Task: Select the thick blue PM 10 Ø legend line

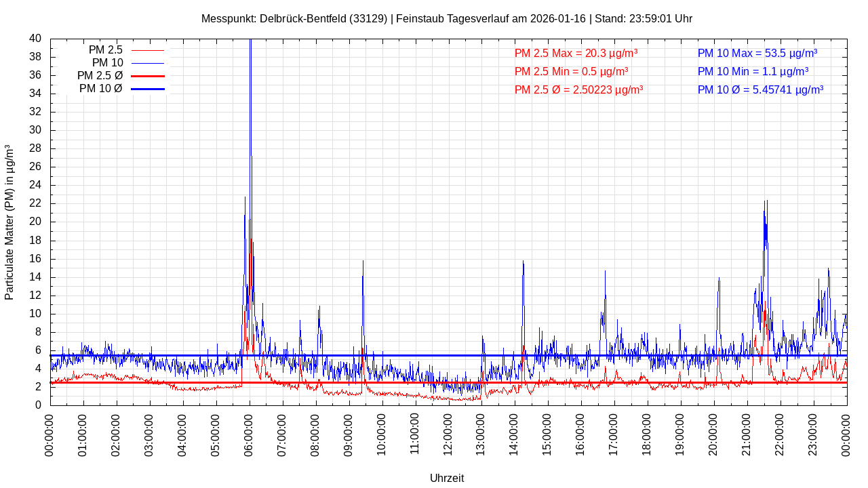Action: coord(147,89)
